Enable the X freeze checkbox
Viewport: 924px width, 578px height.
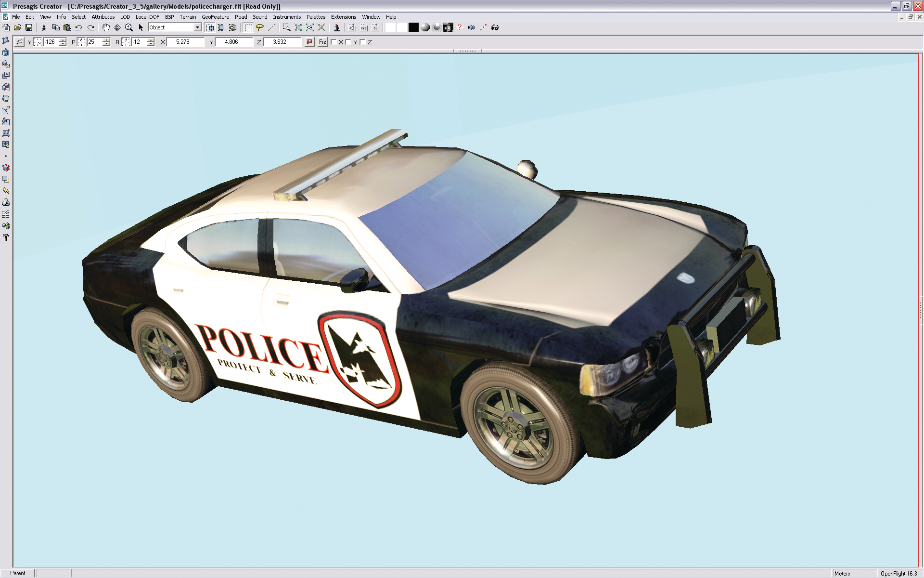(334, 42)
